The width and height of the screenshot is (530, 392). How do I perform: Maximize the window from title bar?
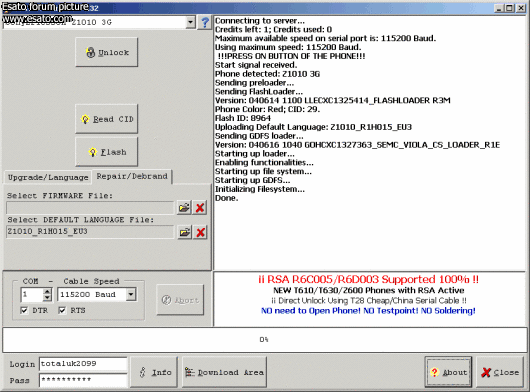point(509,8)
